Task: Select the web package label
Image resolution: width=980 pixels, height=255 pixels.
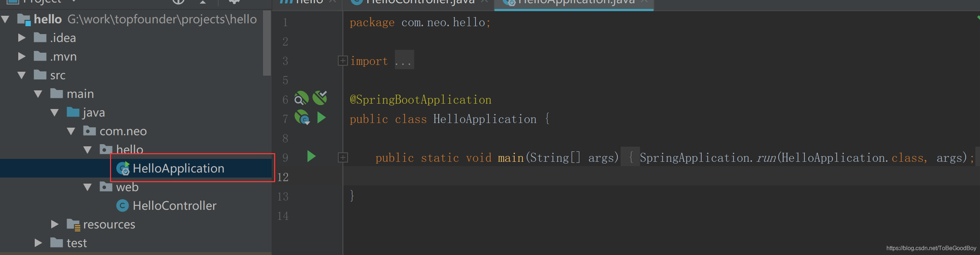Action: (x=128, y=187)
